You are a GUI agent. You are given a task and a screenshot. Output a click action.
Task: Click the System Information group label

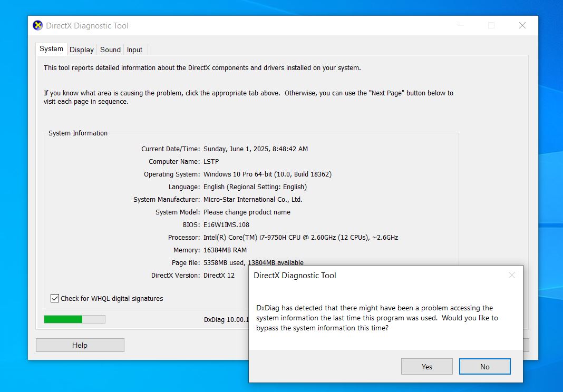point(78,133)
